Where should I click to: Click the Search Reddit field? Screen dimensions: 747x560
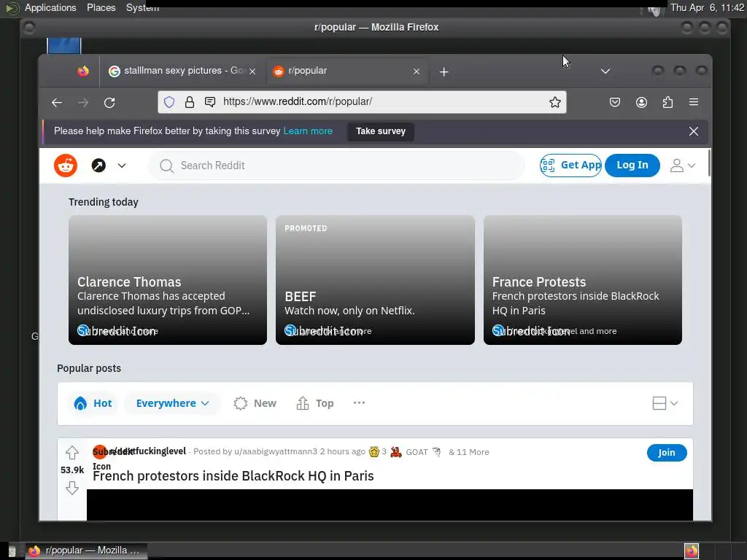pos(336,166)
